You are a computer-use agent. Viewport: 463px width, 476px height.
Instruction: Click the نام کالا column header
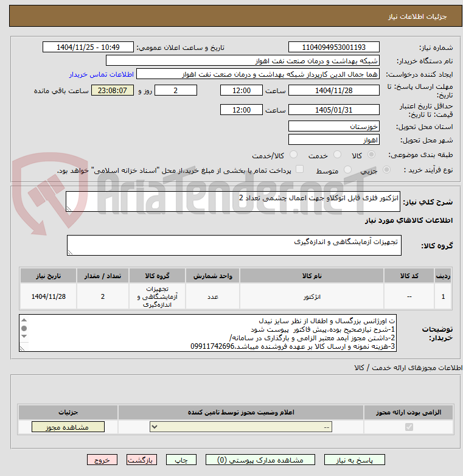(312, 276)
